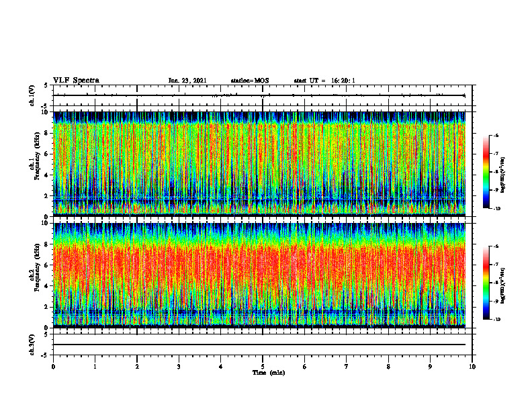532x411 pixels.
Task: Click the "6" kHz tick on ch.1 frequency axis
Action: click(47, 154)
